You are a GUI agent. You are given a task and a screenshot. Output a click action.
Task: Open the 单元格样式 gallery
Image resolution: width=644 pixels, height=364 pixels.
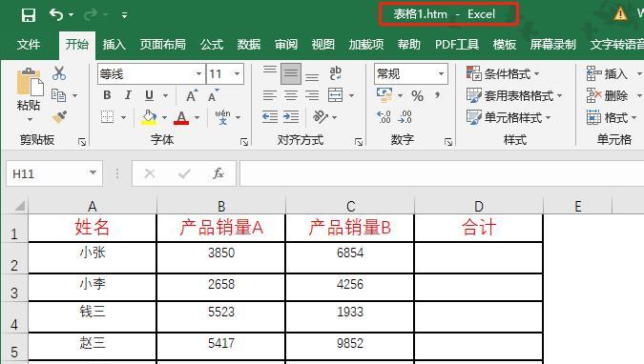coord(509,117)
